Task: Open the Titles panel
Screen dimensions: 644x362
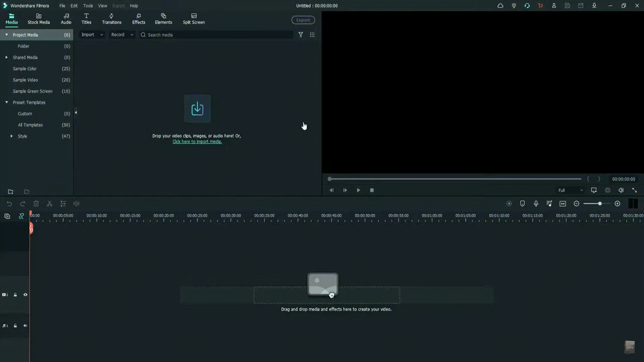Action: coord(86,18)
